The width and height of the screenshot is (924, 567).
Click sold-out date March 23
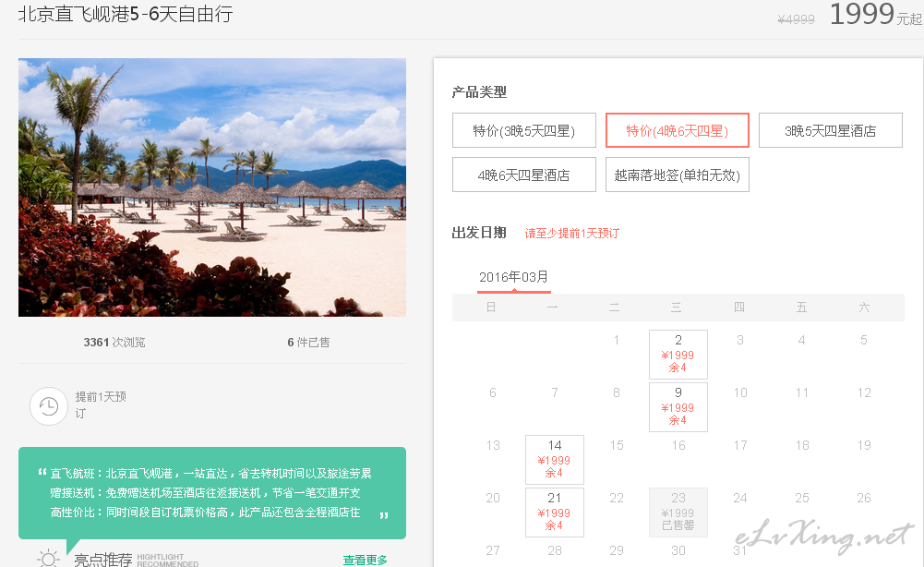pyautogui.click(x=678, y=513)
